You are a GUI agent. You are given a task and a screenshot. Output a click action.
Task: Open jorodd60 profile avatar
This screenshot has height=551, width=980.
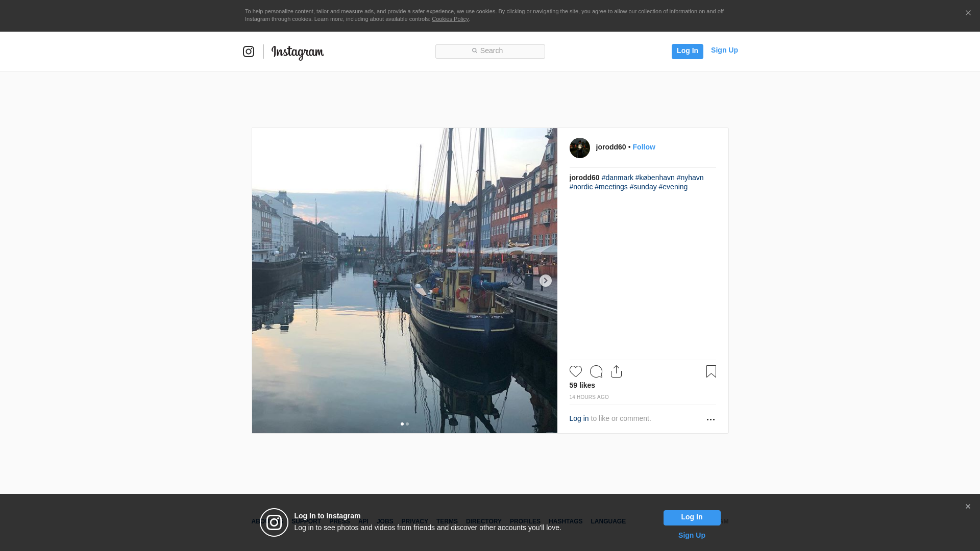pos(579,148)
